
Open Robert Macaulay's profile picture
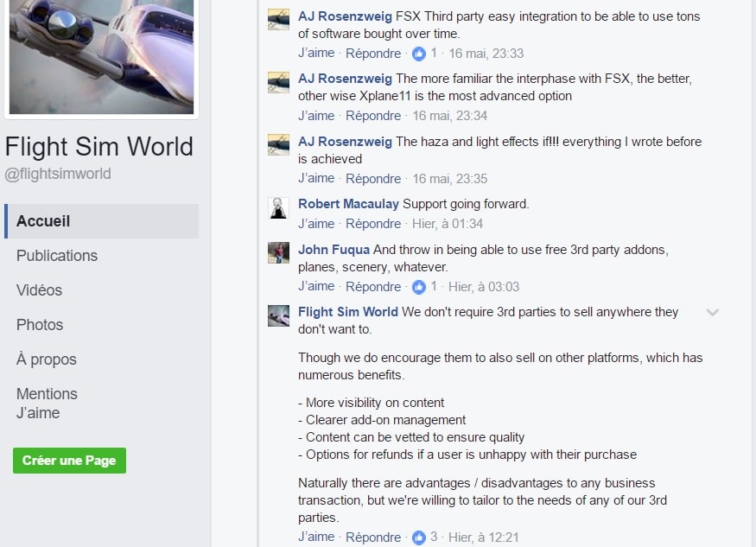278,207
